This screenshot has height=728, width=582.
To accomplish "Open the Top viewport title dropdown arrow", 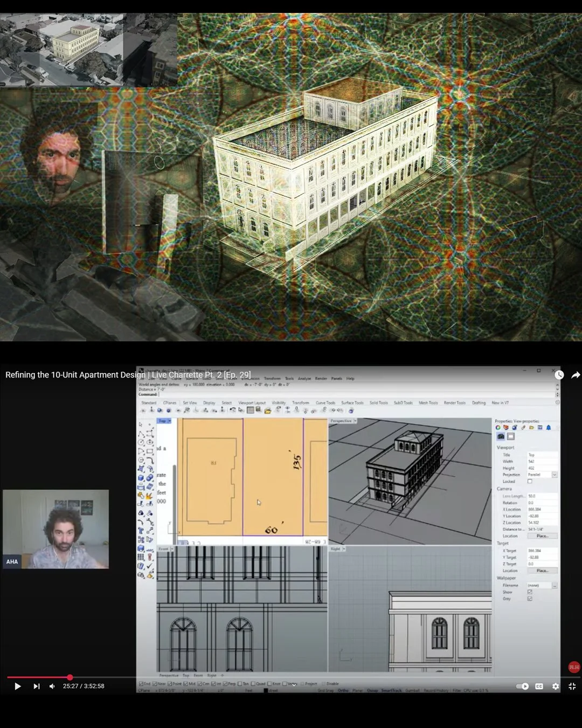I will 169,421.
